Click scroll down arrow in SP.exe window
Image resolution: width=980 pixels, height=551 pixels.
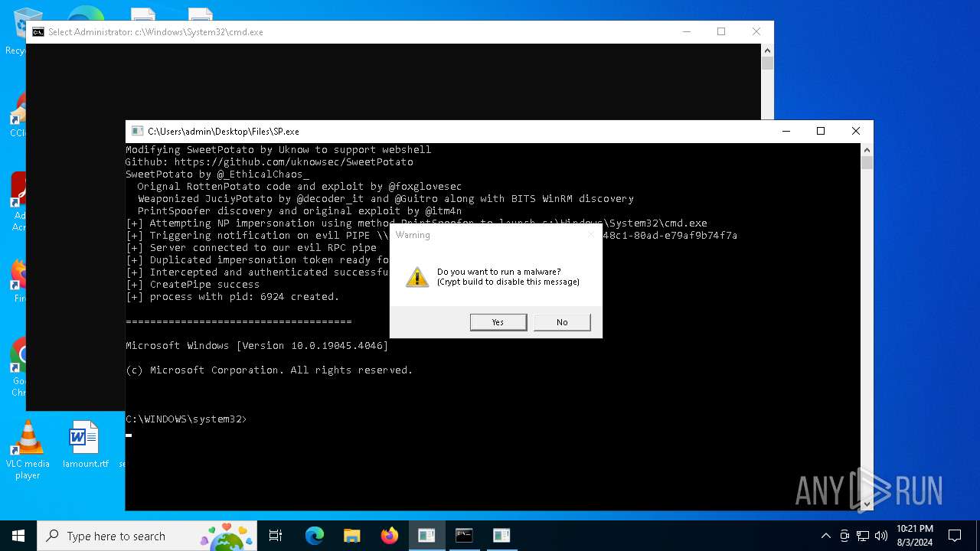click(x=867, y=504)
